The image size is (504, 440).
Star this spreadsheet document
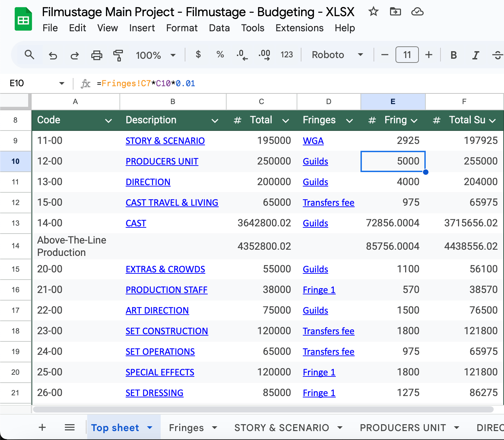(x=373, y=12)
